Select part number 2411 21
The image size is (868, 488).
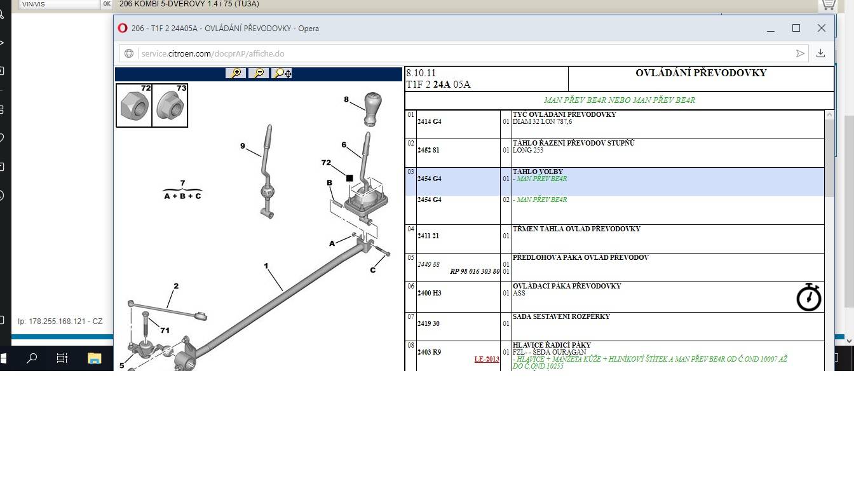coord(428,236)
